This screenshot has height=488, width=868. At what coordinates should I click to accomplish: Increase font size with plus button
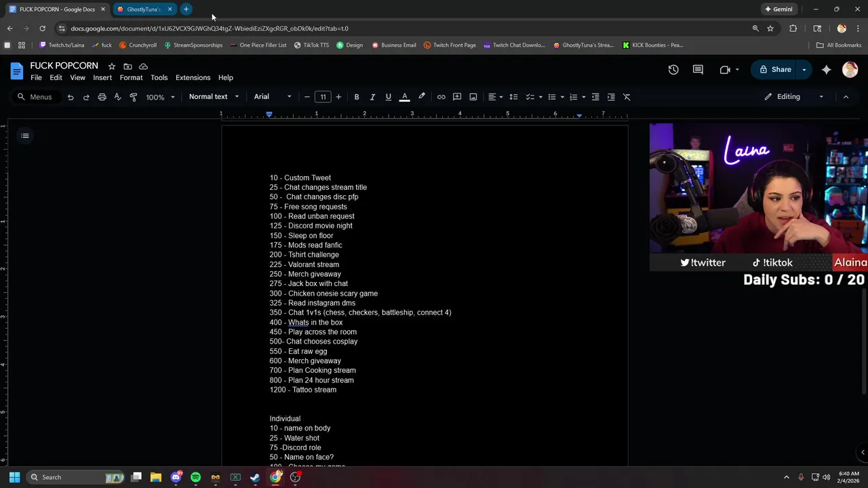[338, 97]
